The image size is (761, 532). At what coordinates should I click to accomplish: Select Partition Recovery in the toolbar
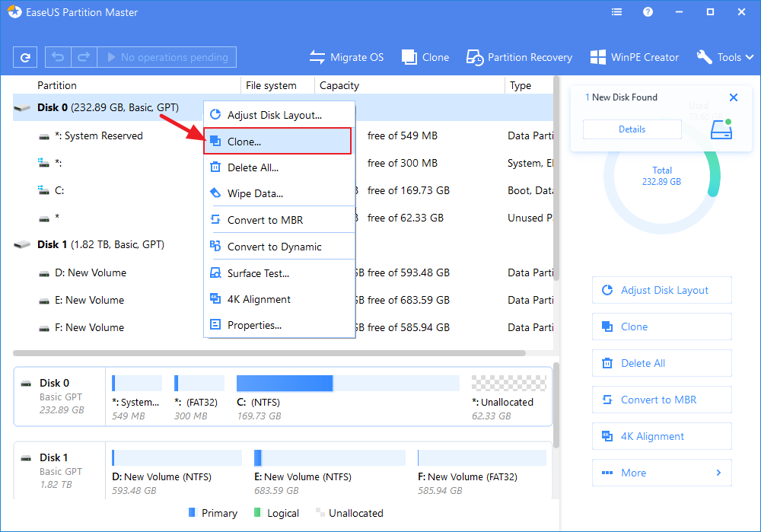[519, 56]
